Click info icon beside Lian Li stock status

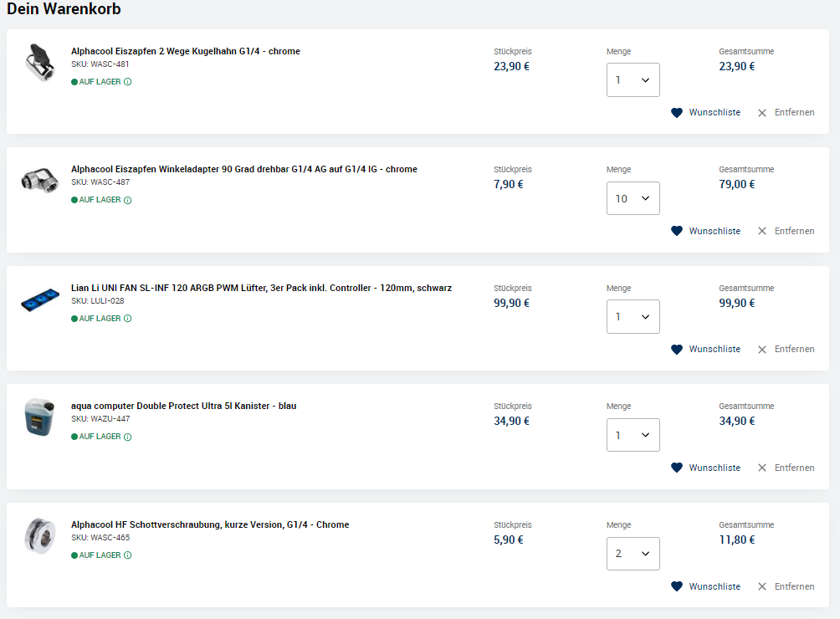[128, 319]
